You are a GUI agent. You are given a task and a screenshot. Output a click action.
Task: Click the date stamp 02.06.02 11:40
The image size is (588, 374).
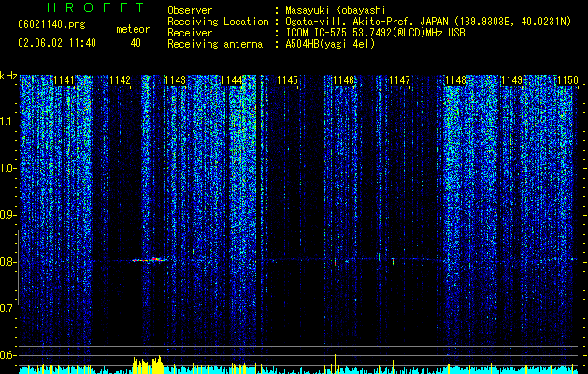[57, 43]
